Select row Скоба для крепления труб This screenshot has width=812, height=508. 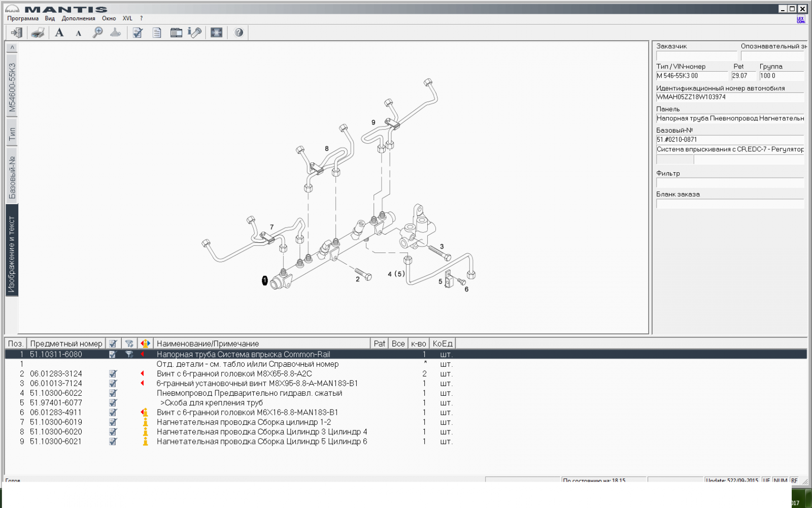(x=406, y=403)
